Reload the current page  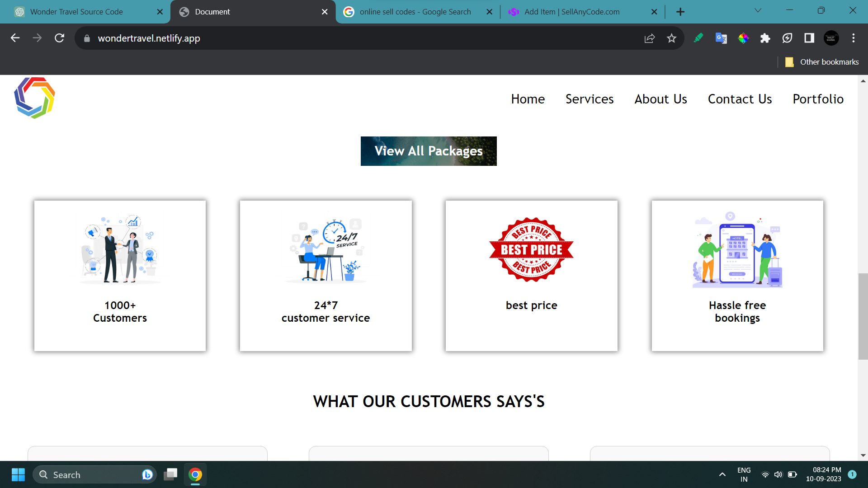[x=59, y=38]
